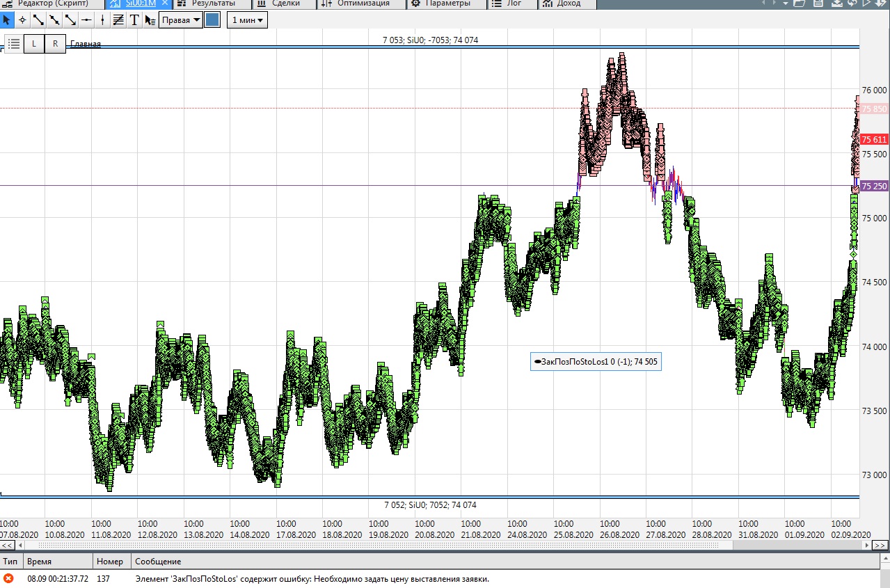Choose the parallel channel lines tool
Viewport: 890px width, 588px height.
(118, 20)
